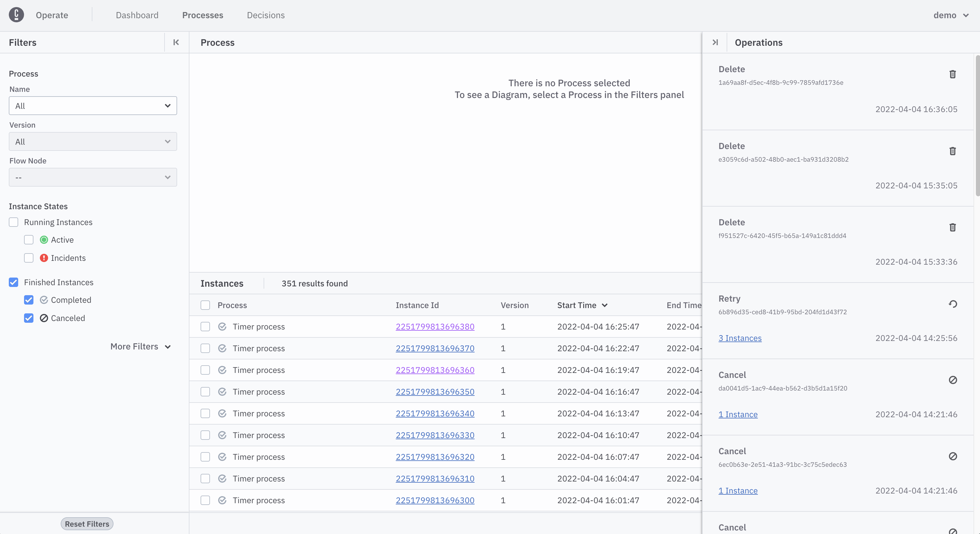
Task: Toggle select-all instances header checkbox
Action: (205, 305)
